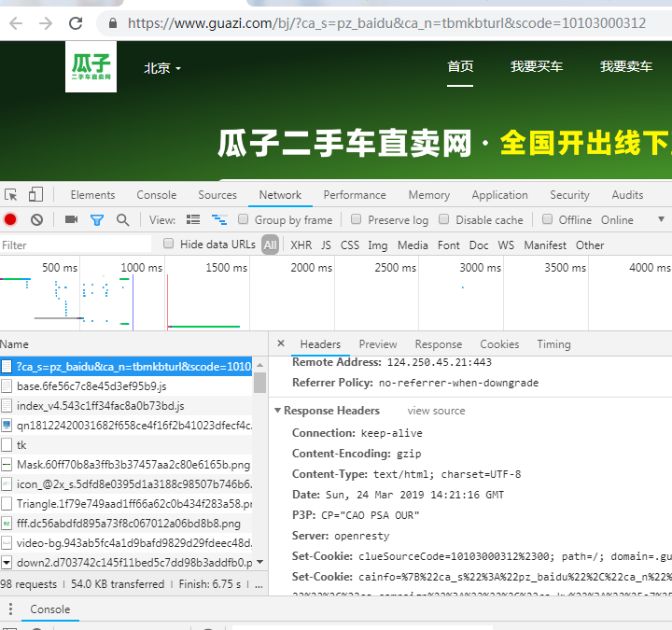Select request down2.d703742c145f11bed5c7dd98b3addfb0
This screenshot has width=672, height=630.
(126, 562)
